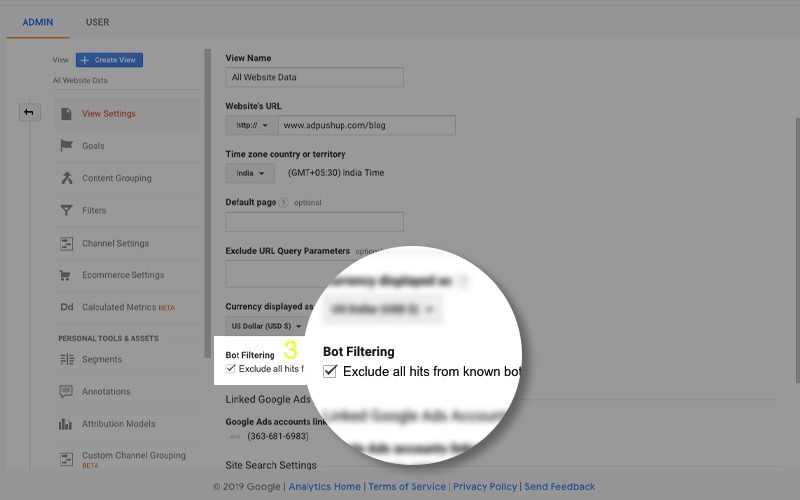Open the US Dollar currency dropdown
The width and height of the screenshot is (800, 500).
coord(266,326)
